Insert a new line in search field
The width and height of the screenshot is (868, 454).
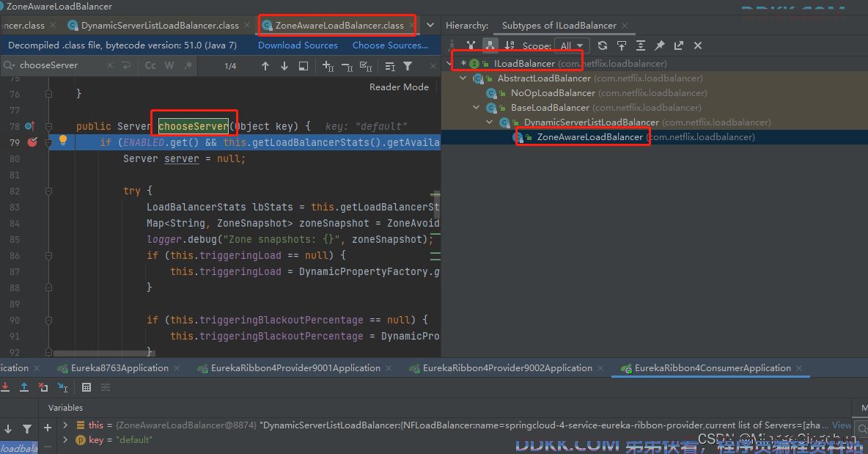[126, 65]
